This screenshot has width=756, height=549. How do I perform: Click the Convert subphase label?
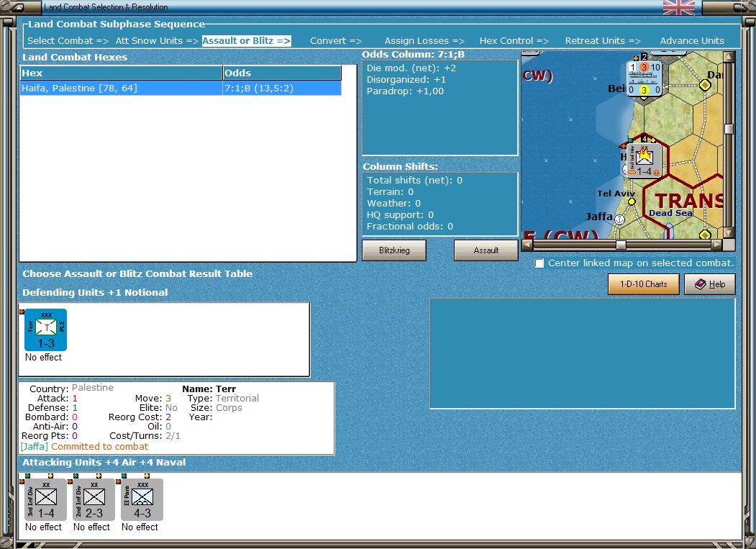coord(336,41)
